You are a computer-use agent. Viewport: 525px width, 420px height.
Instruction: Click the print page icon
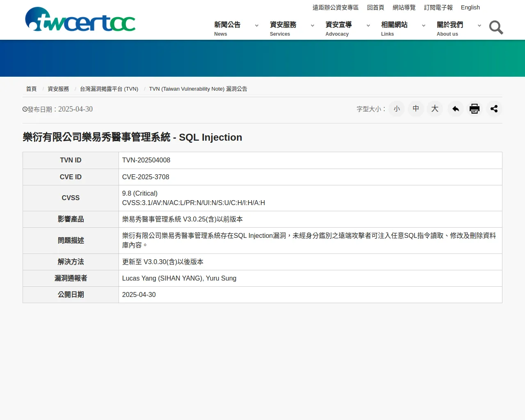(475, 109)
